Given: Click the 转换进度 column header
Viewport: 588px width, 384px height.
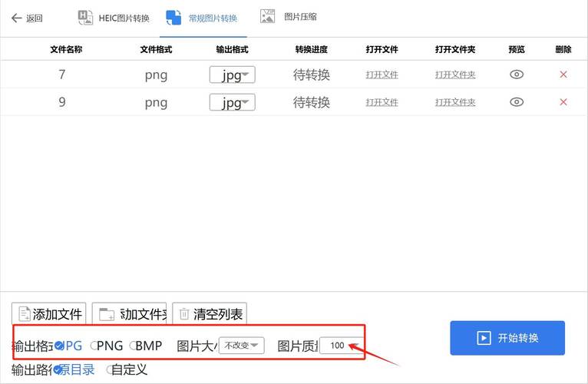Looking at the screenshot, I should tap(311, 49).
